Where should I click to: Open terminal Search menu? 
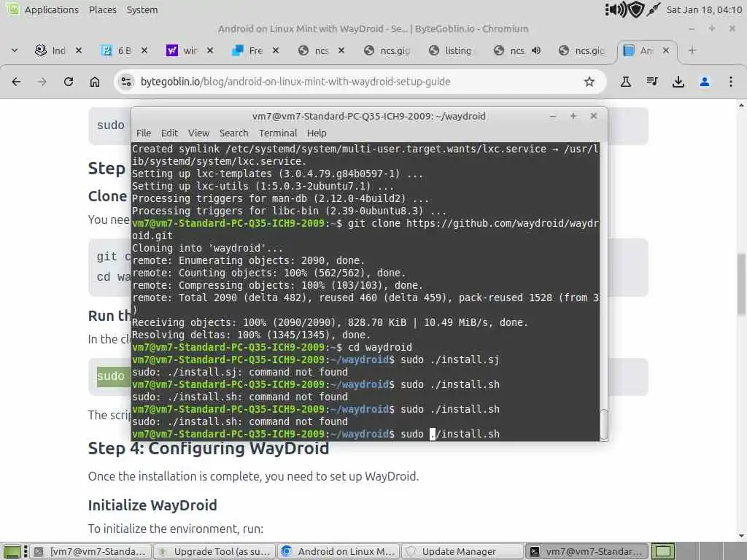pyautogui.click(x=233, y=133)
